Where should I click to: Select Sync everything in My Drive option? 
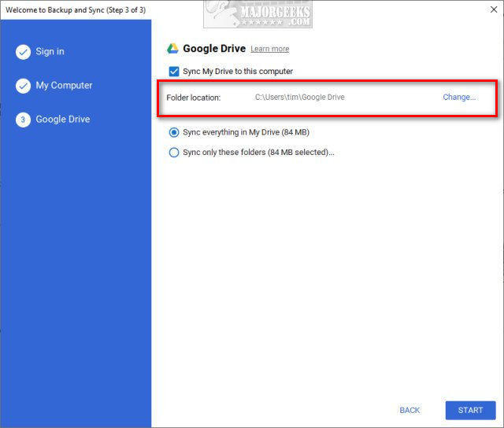click(174, 132)
